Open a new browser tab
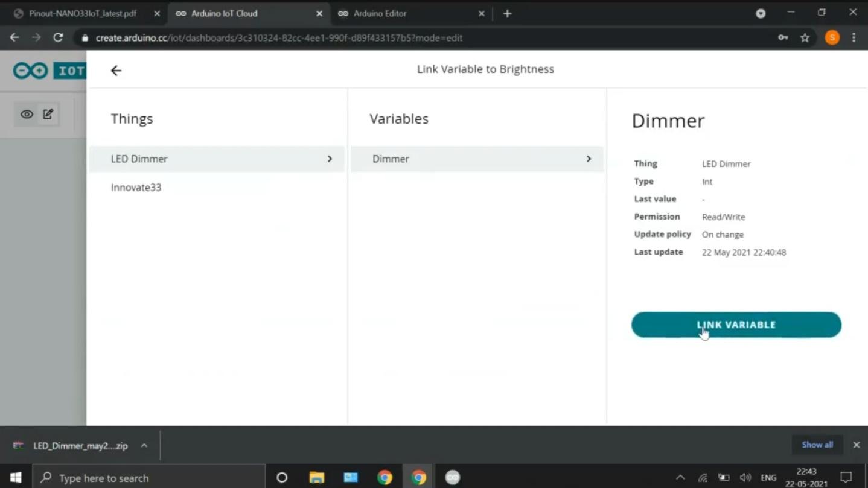This screenshot has height=488, width=868. [507, 13]
